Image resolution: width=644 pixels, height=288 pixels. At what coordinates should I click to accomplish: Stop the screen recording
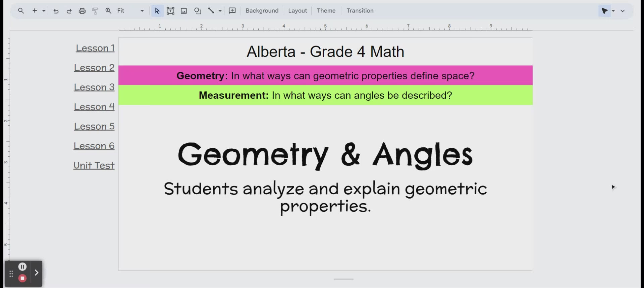pos(22,278)
